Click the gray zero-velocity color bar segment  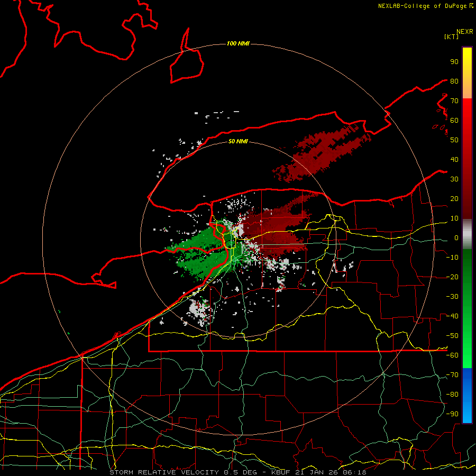tap(467, 234)
